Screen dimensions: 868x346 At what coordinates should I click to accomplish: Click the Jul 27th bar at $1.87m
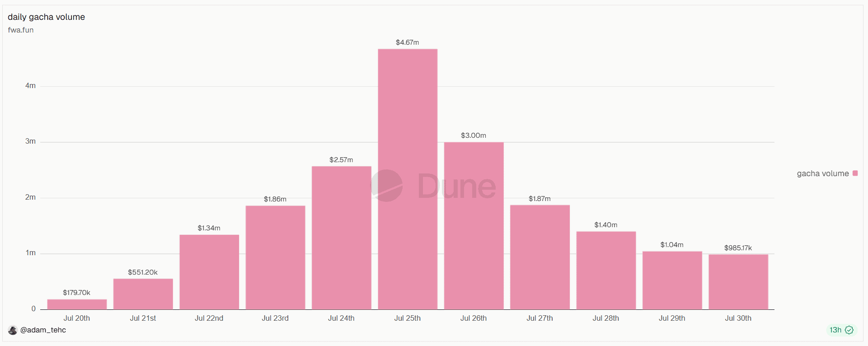coord(540,257)
